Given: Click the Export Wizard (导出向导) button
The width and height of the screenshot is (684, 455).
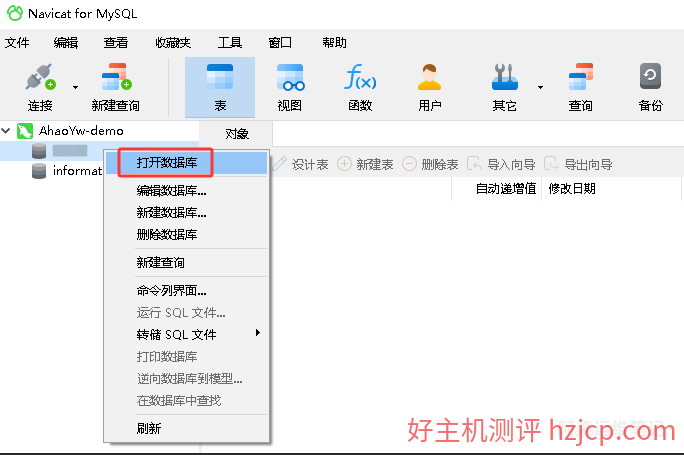Looking at the screenshot, I should 578,164.
